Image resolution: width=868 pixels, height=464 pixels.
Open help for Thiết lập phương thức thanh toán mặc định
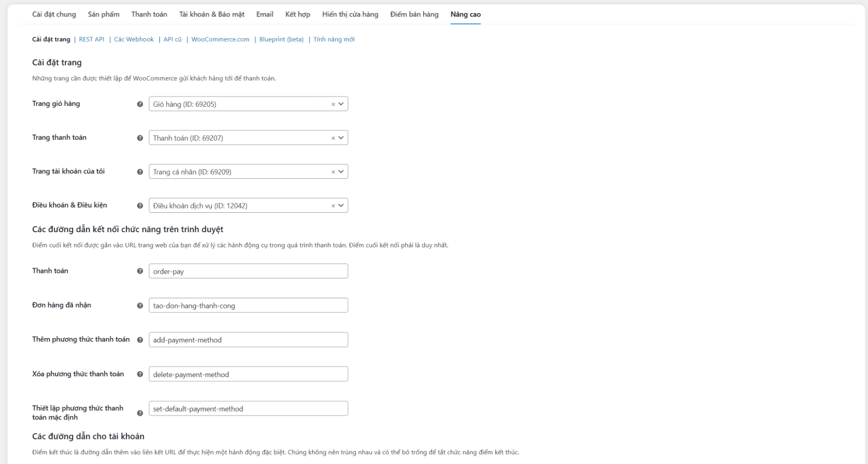pyautogui.click(x=139, y=413)
